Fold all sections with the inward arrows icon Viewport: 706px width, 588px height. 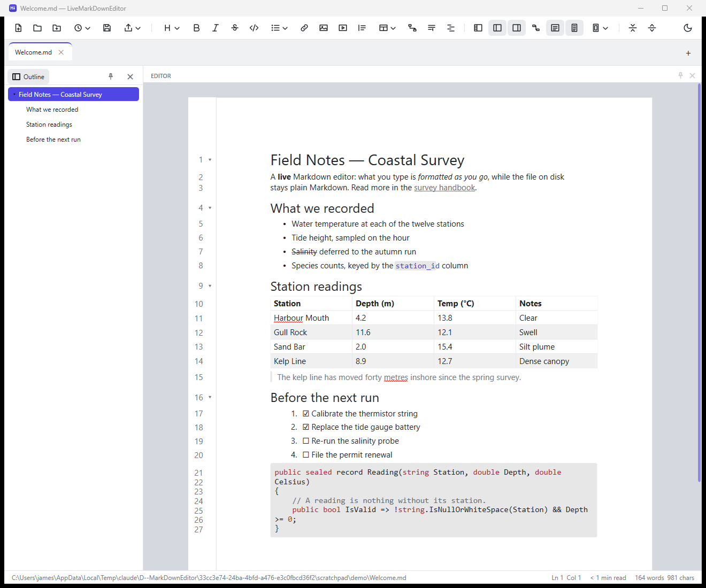[x=633, y=28]
